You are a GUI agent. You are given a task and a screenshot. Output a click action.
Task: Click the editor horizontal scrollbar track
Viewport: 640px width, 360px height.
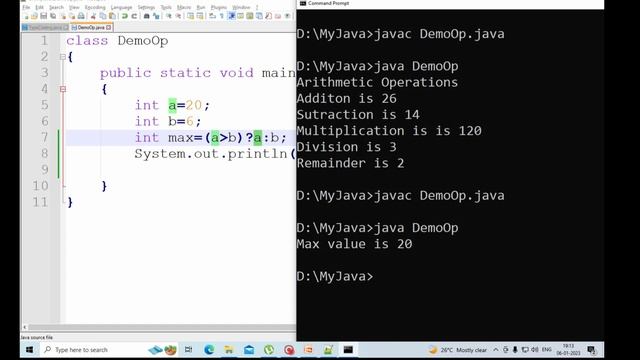[x=162, y=327]
